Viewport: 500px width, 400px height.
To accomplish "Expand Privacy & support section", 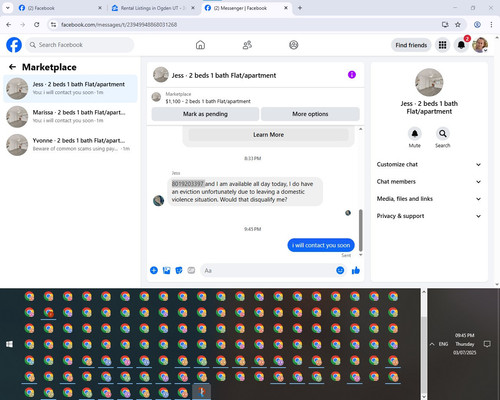I will click(429, 216).
